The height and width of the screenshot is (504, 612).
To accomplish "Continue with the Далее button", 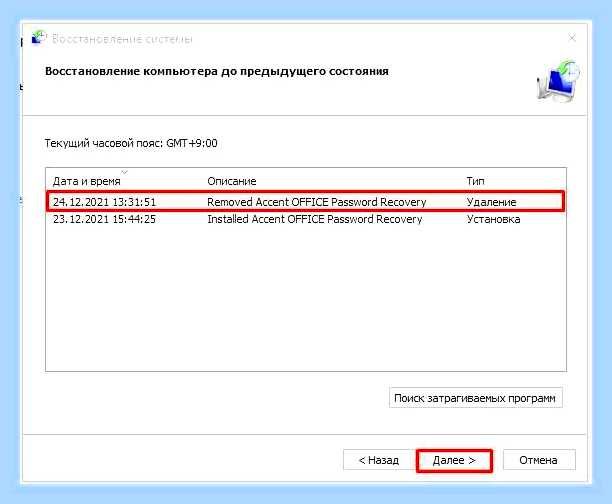I will (454, 460).
